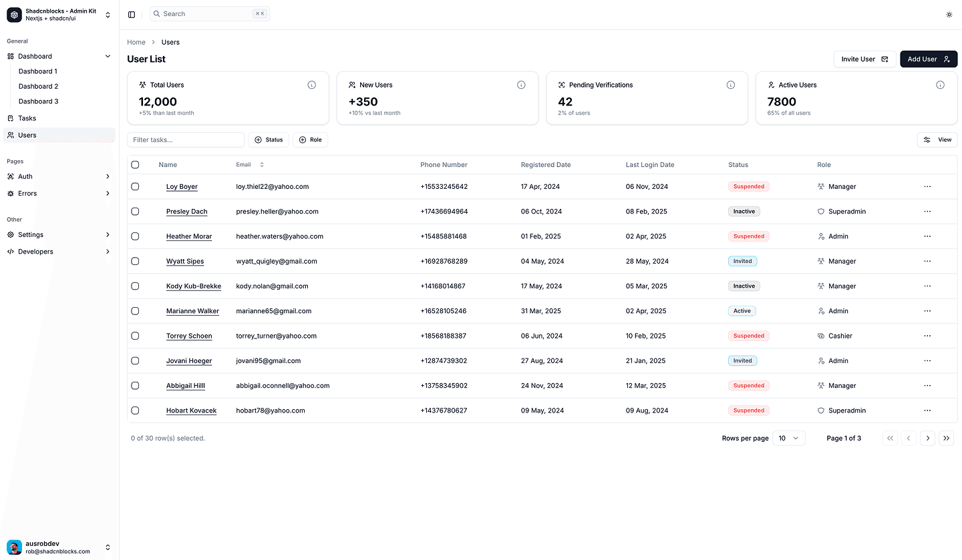Collapse the Dashboard menu chevron
Screen dimensions: 962x560
coord(108,56)
